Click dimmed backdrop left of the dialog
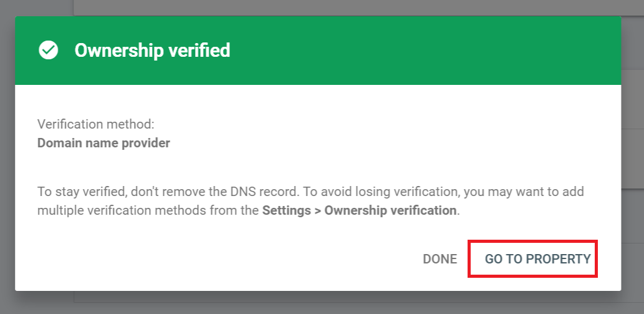The image size is (644, 314). [x=7, y=156]
